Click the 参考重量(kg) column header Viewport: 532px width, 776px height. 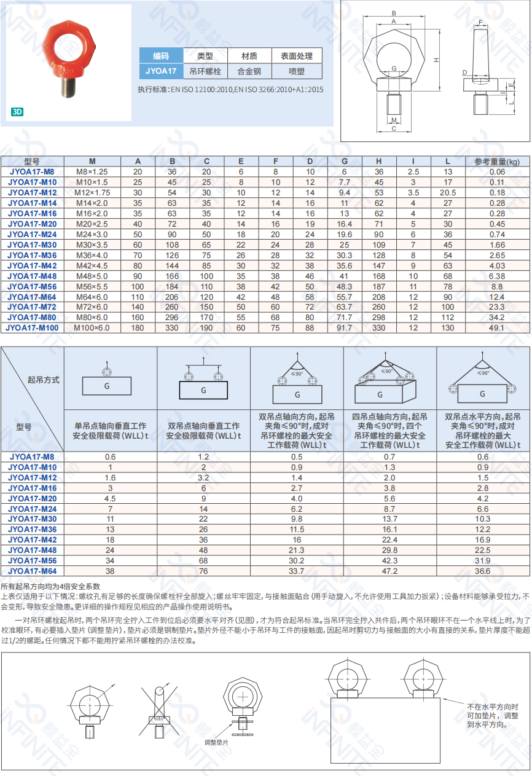497,162
